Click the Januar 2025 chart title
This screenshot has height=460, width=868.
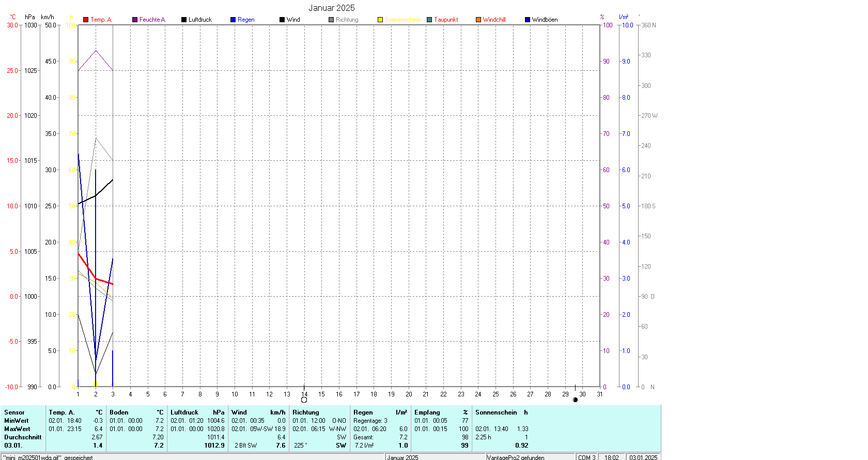(x=332, y=8)
